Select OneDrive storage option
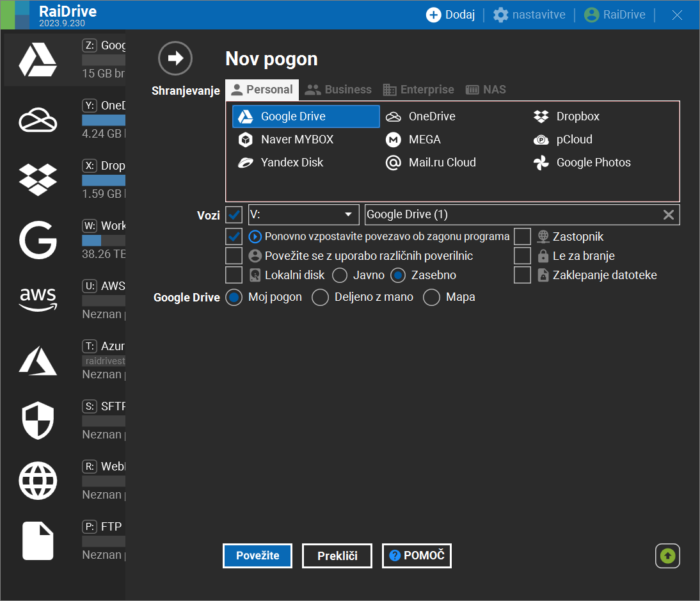Viewport: 700px width, 601px height. (x=453, y=116)
